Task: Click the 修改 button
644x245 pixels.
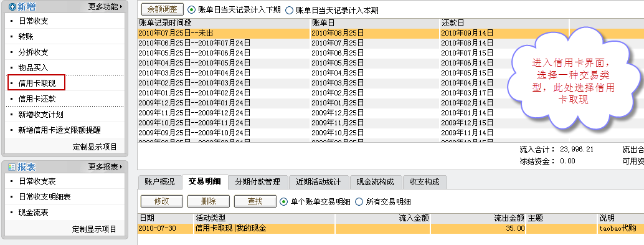Action: pyautogui.click(x=162, y=201)
